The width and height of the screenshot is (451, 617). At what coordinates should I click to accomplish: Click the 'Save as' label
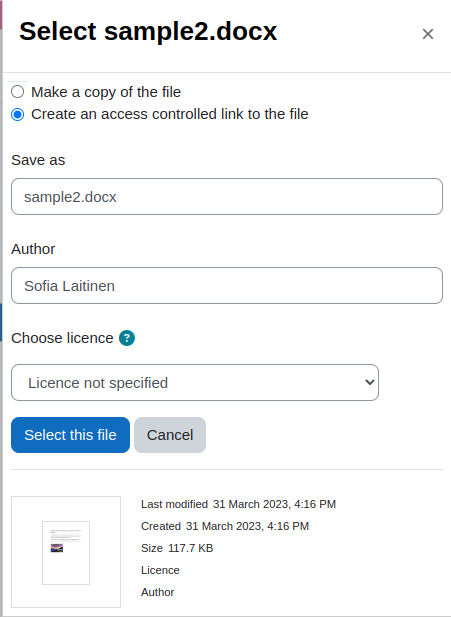pyautogui.click(x=38, y=160)
